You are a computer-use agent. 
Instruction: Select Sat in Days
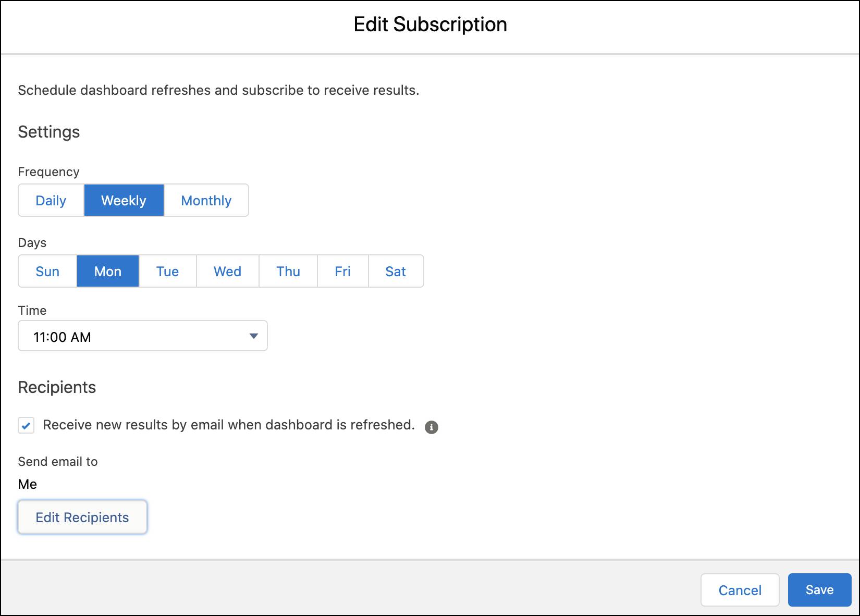[396, 271]
